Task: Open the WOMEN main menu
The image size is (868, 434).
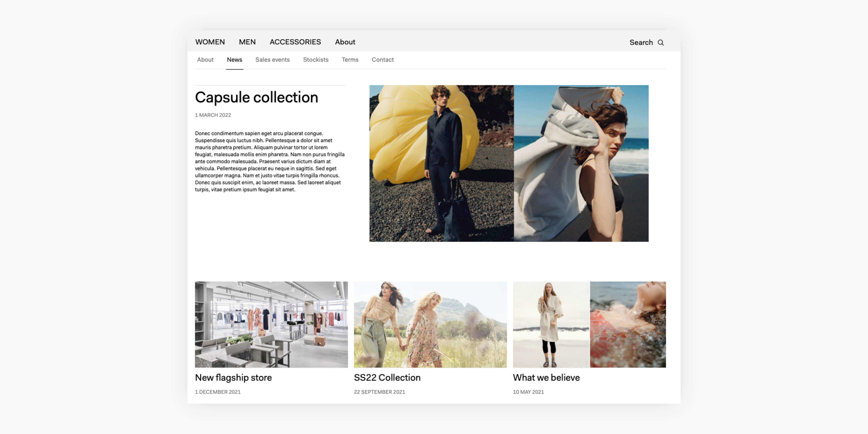Action: point(210,42)
